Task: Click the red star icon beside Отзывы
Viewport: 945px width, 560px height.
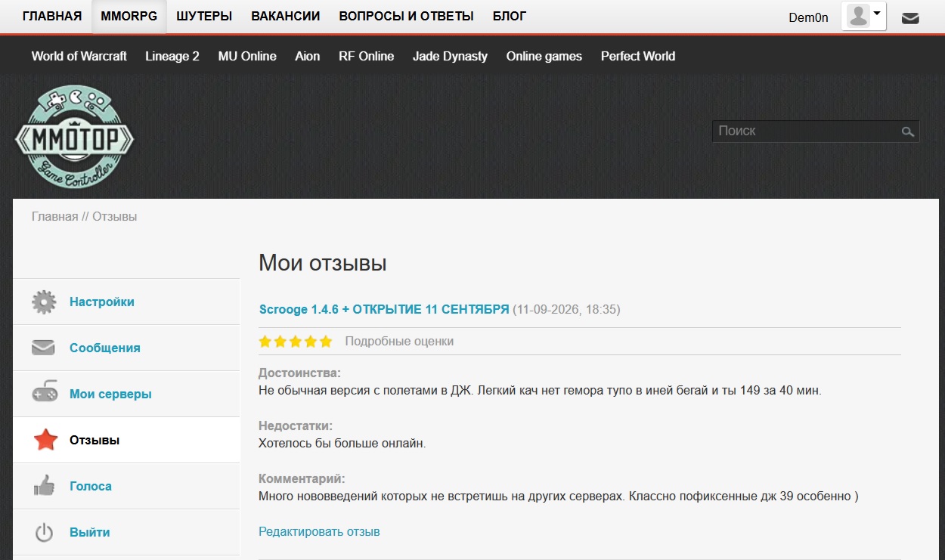Action: pos(45,440)
